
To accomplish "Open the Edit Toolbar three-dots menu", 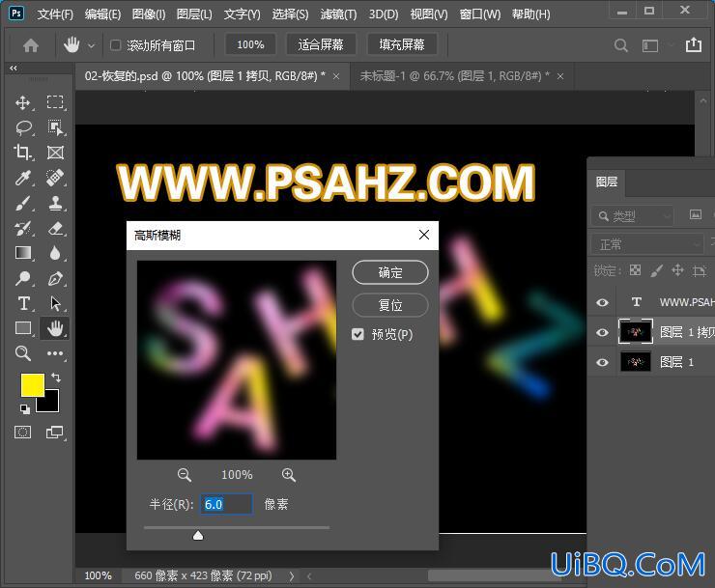I will click(x=55, y=353).
